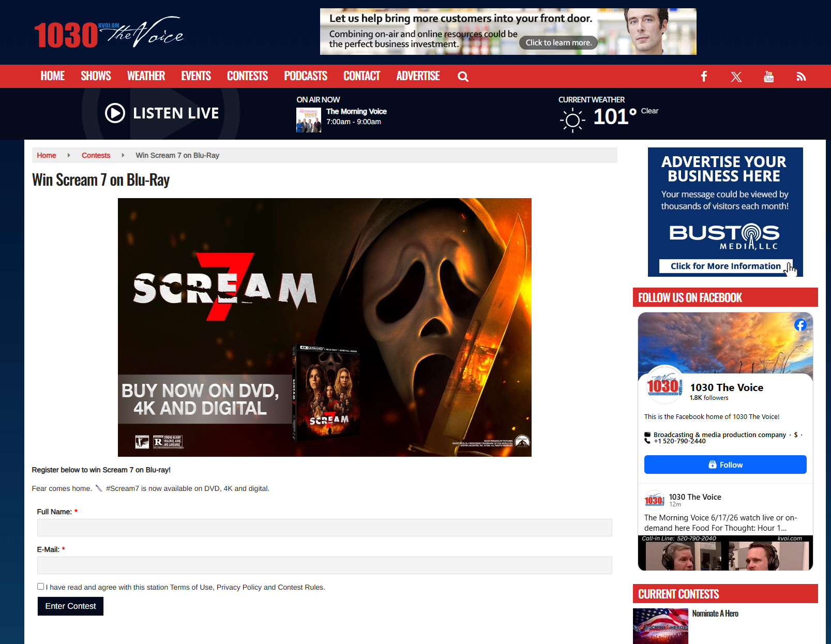Open the Events menu item

[x=196, y=76]
